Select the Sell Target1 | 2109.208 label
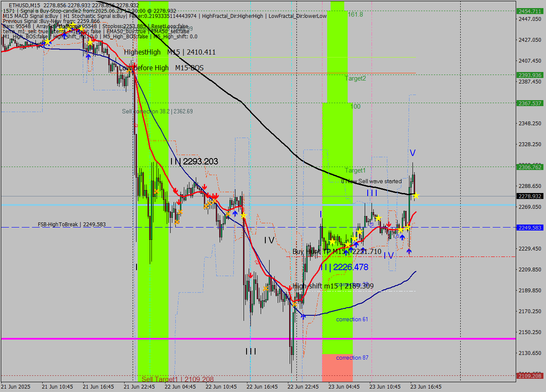Screen dimensions: 546x392 (177, 379)
